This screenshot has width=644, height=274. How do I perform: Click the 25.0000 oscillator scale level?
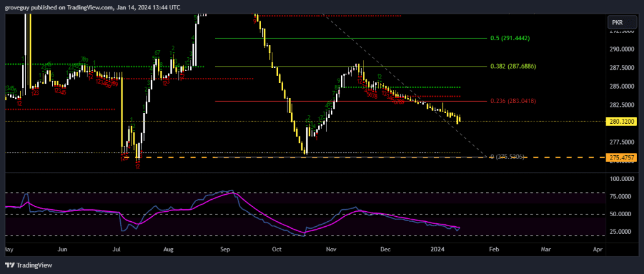(621, 231)
